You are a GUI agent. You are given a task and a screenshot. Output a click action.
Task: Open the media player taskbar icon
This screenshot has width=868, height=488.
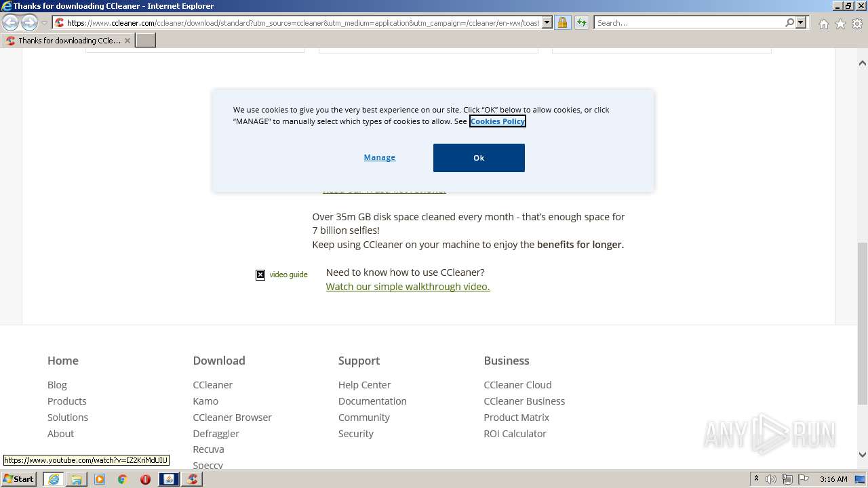(100, 479)
